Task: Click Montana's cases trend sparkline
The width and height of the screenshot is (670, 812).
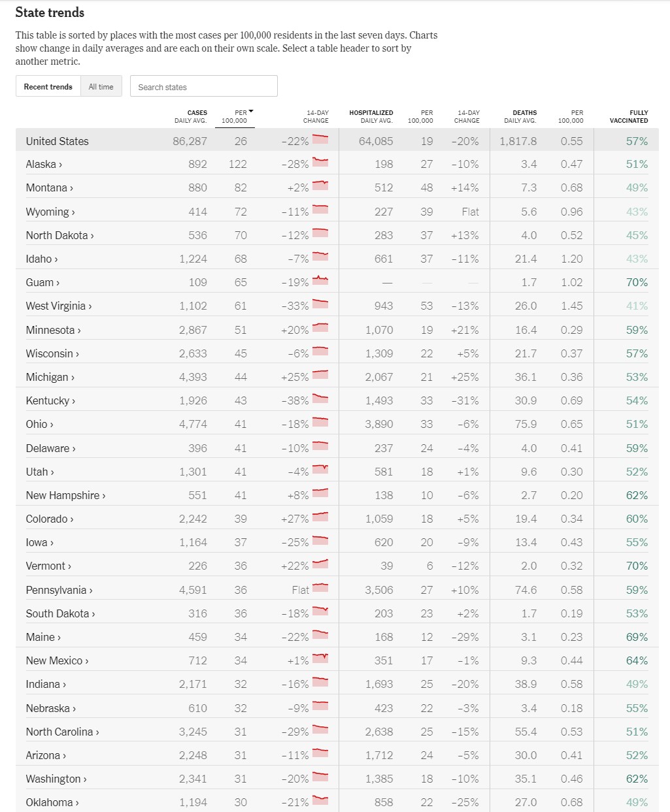Action: click(x=320, y=186)
